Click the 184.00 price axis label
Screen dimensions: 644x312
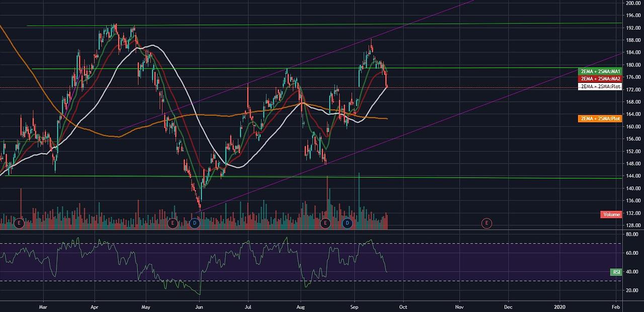632,52
